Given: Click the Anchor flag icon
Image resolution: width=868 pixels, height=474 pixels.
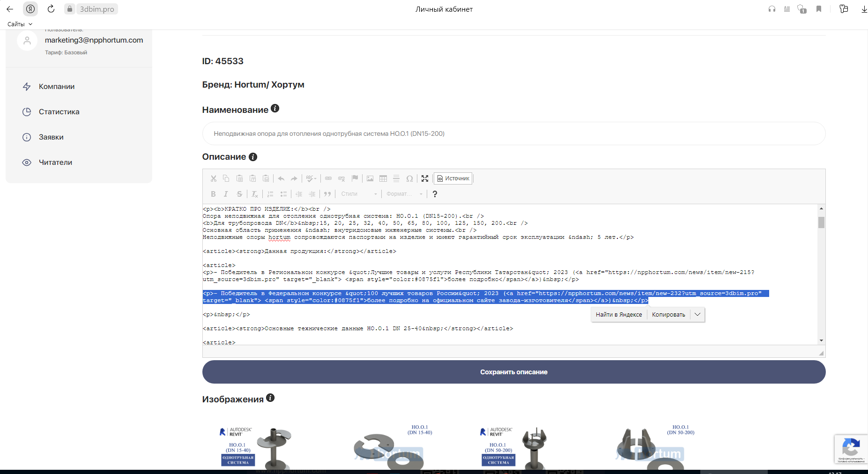Looking at the screenshot, I should pos(355,178).
